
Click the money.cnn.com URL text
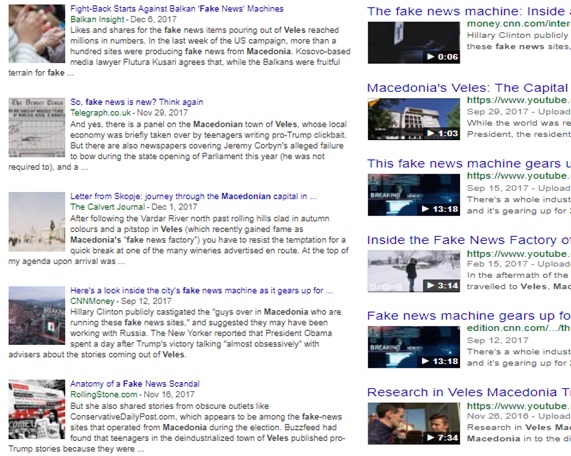pos(519,24)
